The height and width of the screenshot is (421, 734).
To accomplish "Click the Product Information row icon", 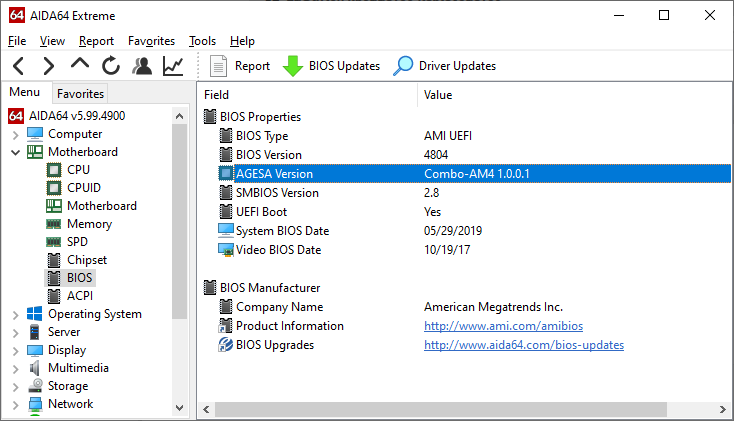I will pos(226,326).
